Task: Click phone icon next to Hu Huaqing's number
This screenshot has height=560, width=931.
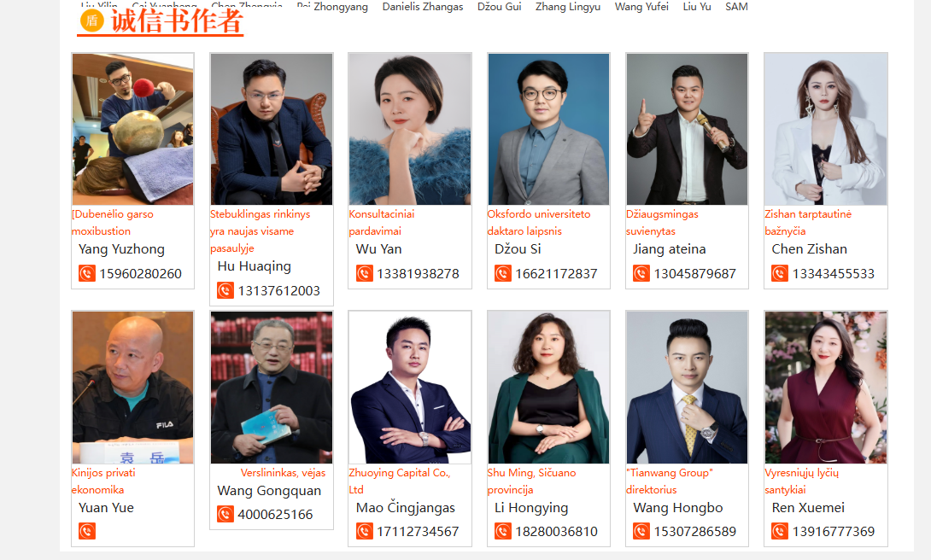Action: pos(225,291)
